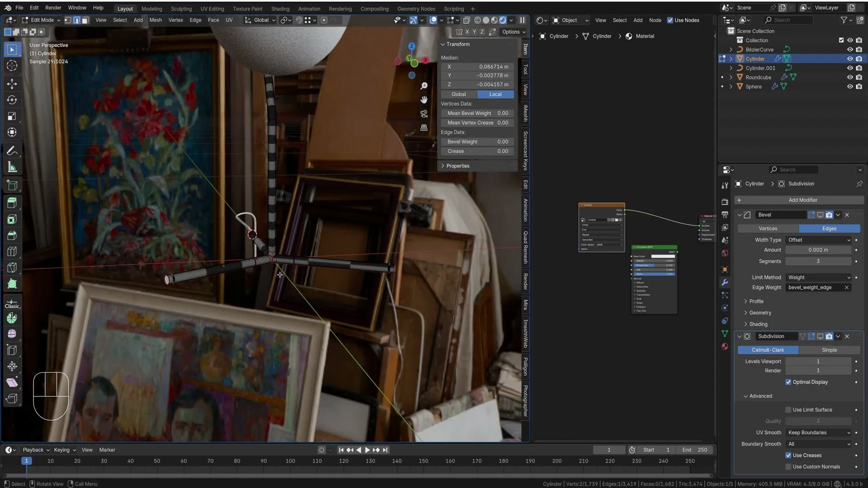This screenshot has height=488, width=868.
Task: Open the Tool sidebar tab
Action: (x=525, y=69)
